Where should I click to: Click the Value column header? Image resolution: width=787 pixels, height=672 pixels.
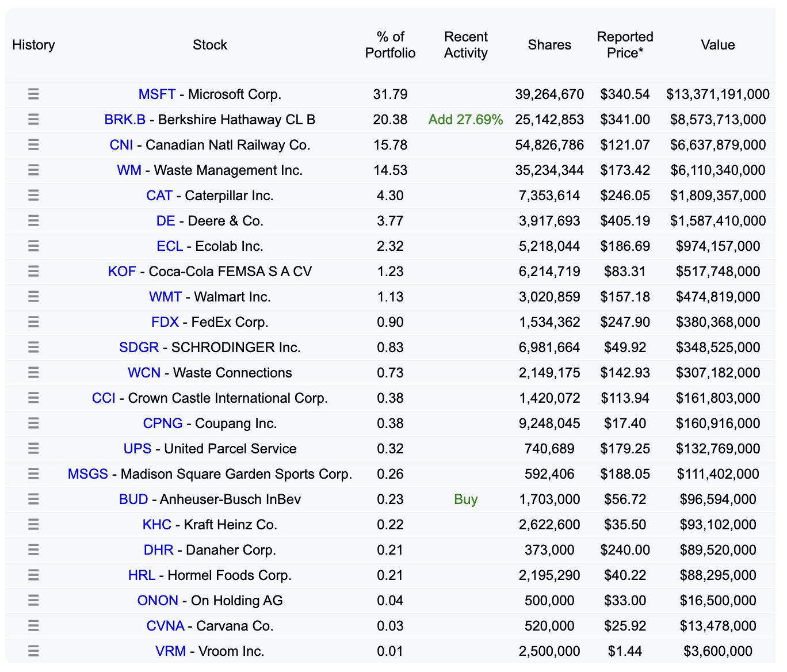[717, 45]
